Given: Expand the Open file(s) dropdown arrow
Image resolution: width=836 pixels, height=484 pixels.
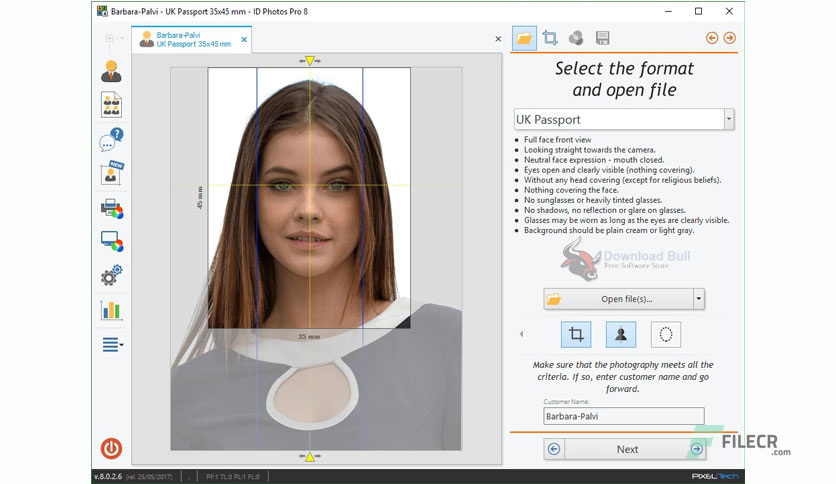Looking at the screenshot, I should coord(698,299).
